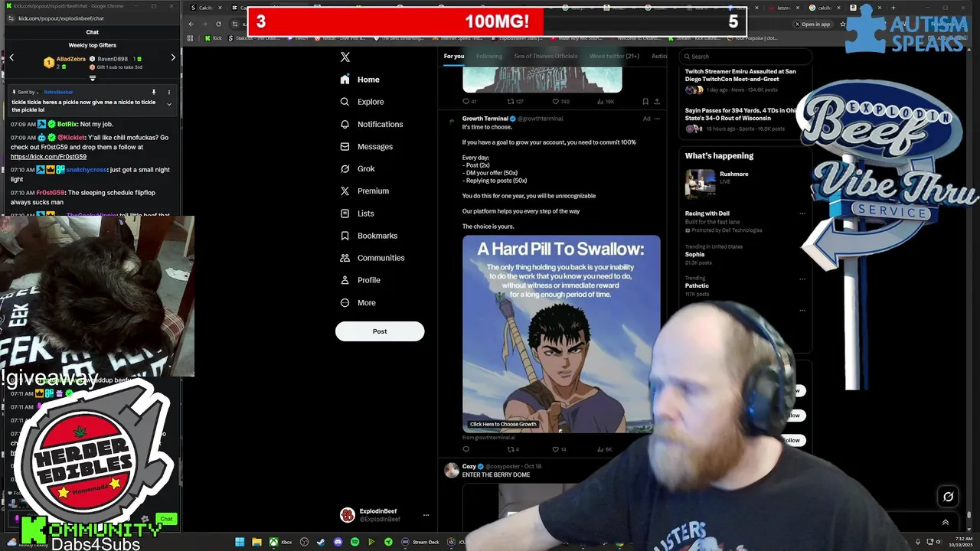Open File Explorer from taskbar
The height and width of the screenshot is (551, 980).
point(256,542)
